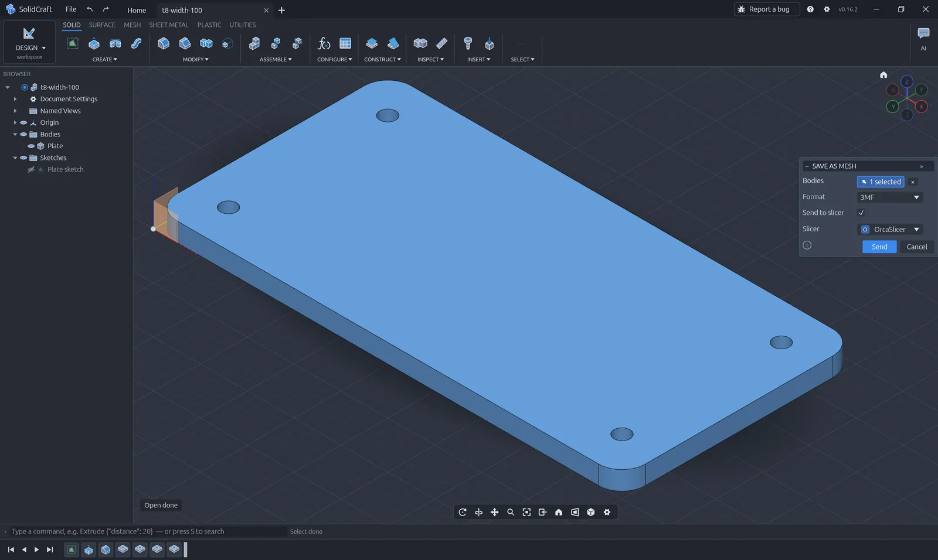Select the Pan tool in navigation bar
Screen dimensions: 938x560
(495, 512)
